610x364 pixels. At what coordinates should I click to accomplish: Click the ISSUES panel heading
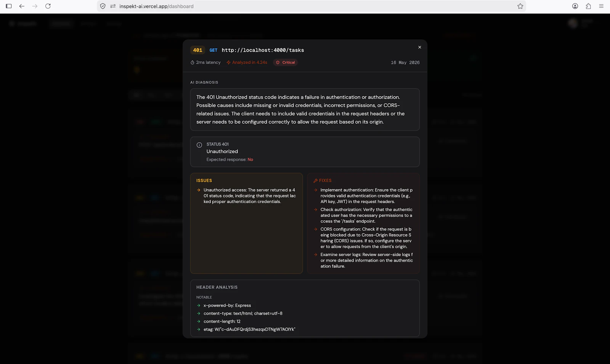[204, 181]
